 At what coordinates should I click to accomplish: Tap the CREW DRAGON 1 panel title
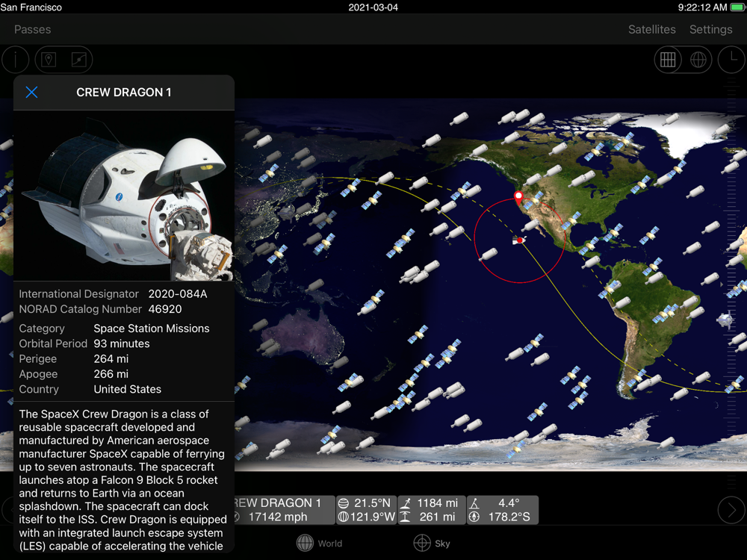click(124, 93)
